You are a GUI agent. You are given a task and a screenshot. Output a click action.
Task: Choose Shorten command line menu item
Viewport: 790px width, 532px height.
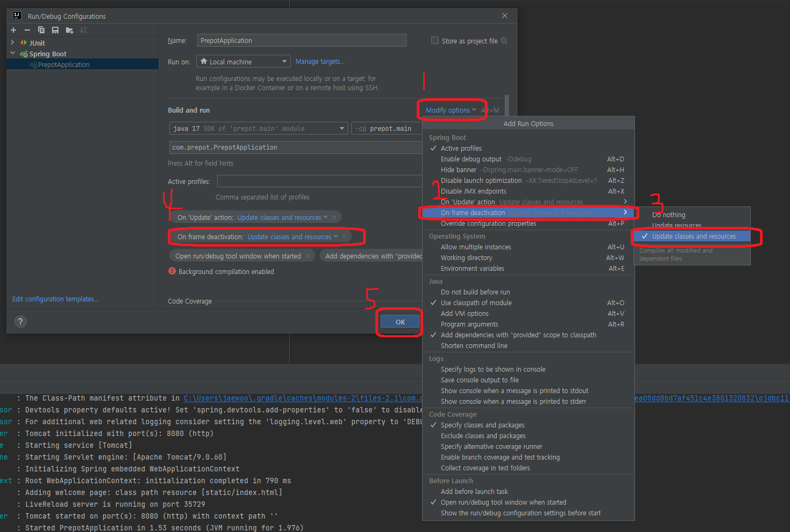point(528,346)
